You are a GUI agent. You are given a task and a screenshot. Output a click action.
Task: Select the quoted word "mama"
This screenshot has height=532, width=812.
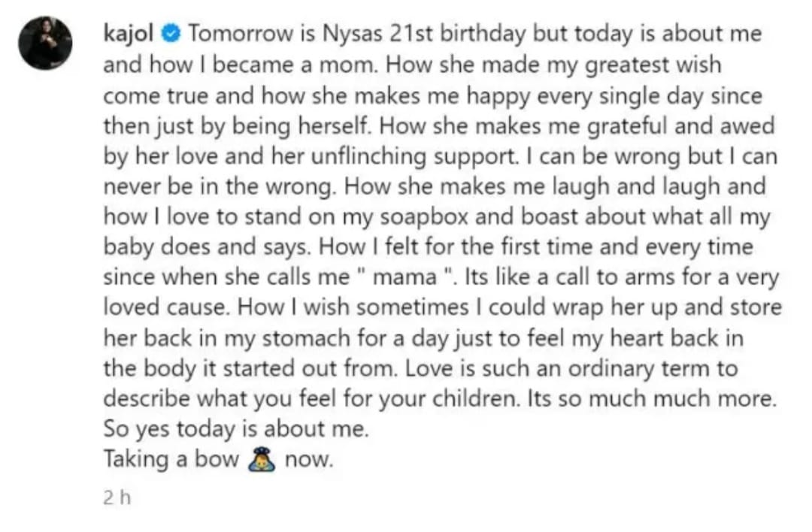(x=404, y=277)
